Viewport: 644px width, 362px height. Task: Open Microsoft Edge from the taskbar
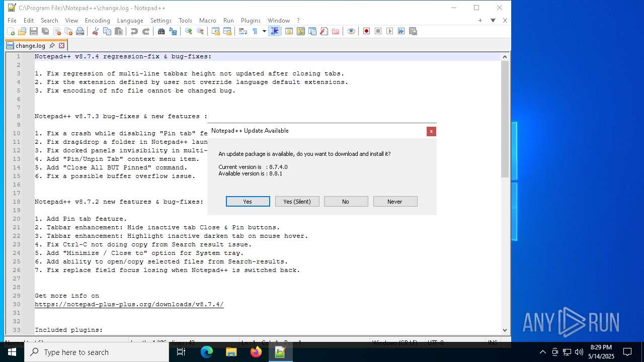coord(207,352)
